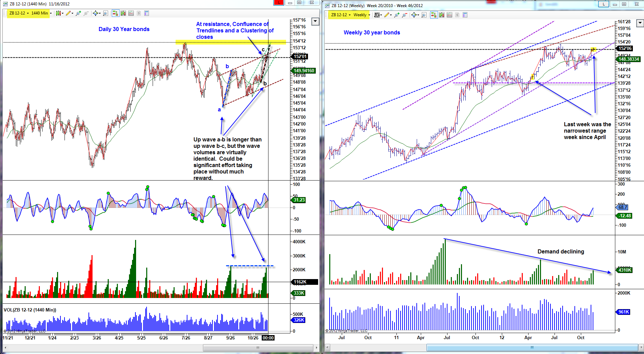Viewport: 644px width, 354px height.
Task: Click the down-arrow box above weekly chart price axis
Action: tap(640, 23)
